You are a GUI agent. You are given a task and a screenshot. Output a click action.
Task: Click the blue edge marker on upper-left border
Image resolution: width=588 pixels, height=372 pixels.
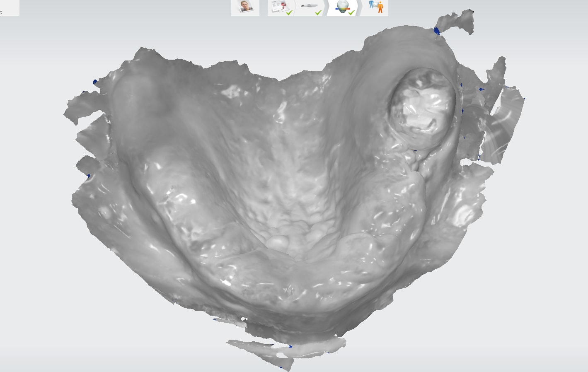point(95,82)
